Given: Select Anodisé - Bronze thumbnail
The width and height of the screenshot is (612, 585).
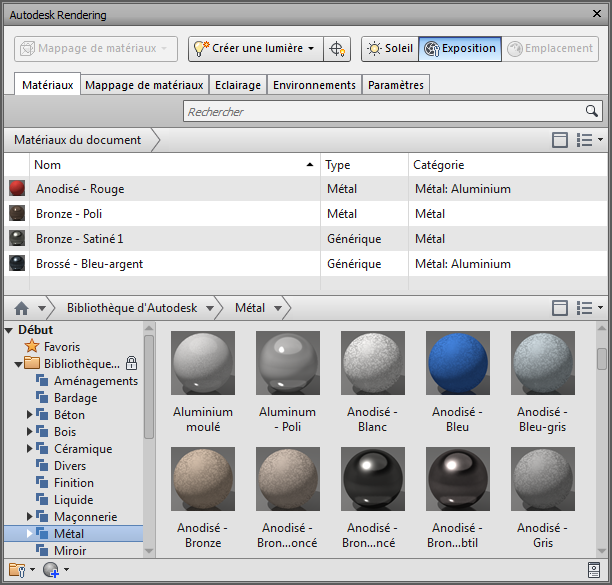Looking at the screenshot, I should click(203, 479).
